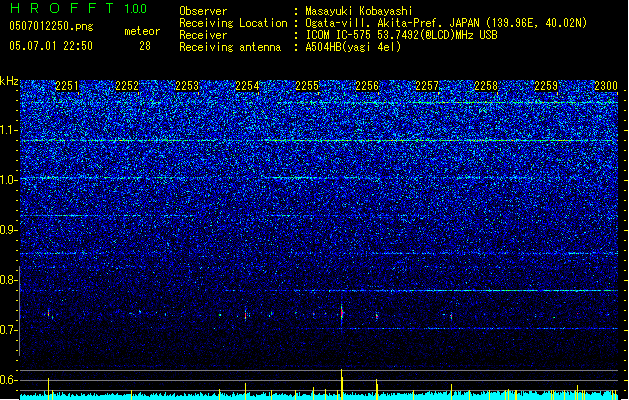
Task: Click time marker 2254
Action: coord(247,86)
